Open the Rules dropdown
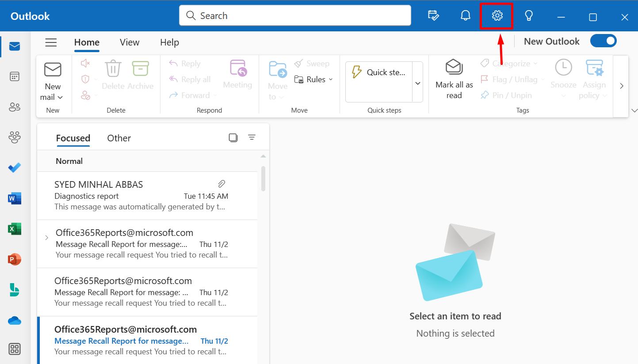The image size is (638, 364). pos(314,80)
